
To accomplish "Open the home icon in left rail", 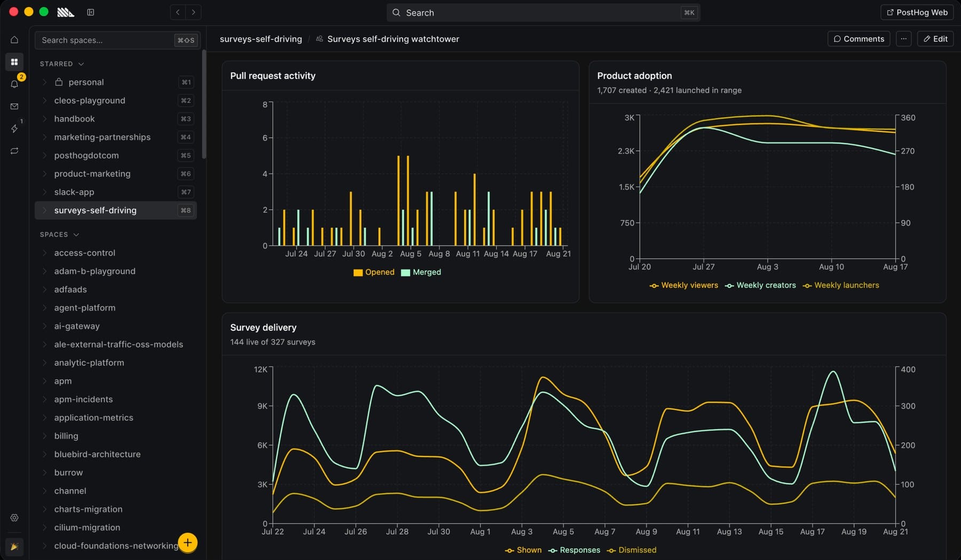I will coord(14,40).
